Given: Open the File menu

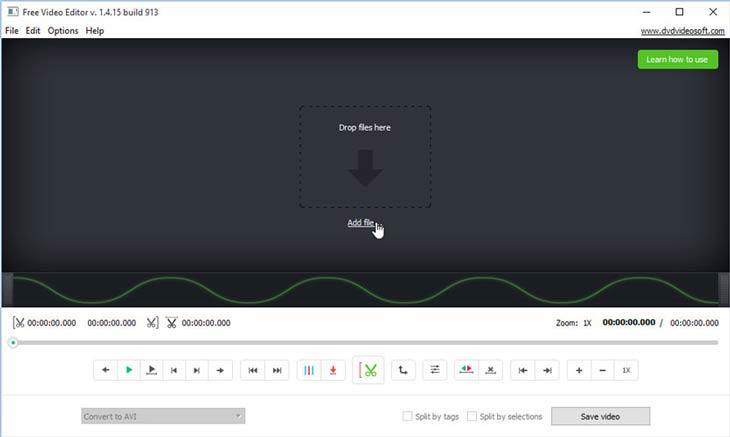Looking at the screenshot, I should coord(12,31).
